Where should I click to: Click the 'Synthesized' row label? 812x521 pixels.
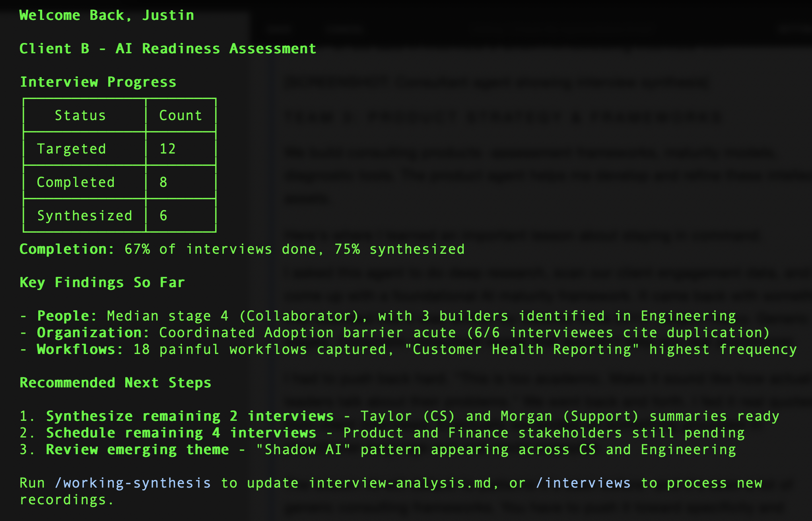85,216
